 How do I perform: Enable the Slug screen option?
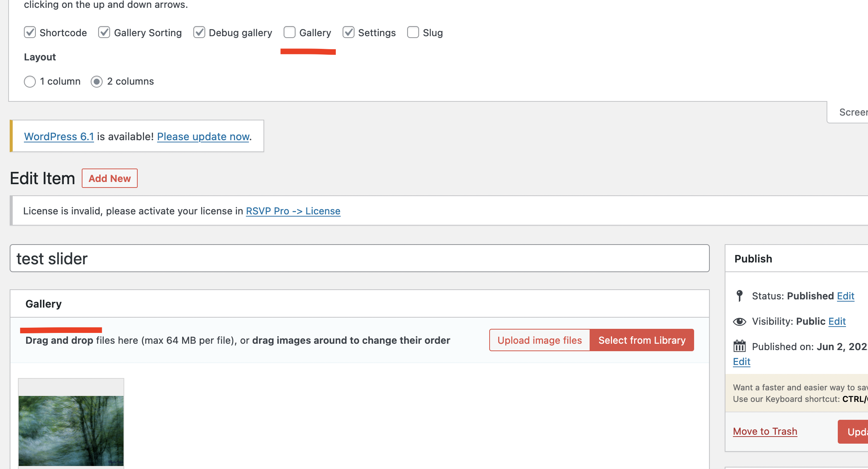[x=412, y=33]
